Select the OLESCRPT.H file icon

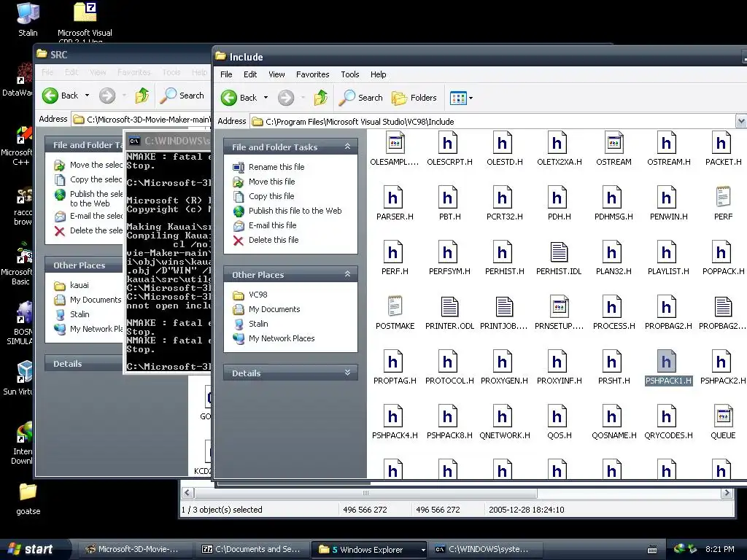click(x=449, y=149)
